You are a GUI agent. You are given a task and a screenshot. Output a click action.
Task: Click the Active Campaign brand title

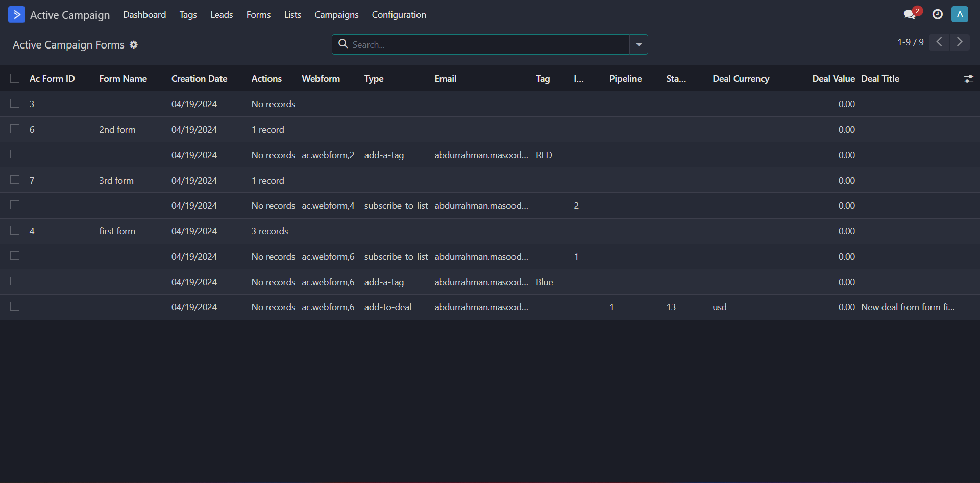pyautogui.click(x=70, y=15)
